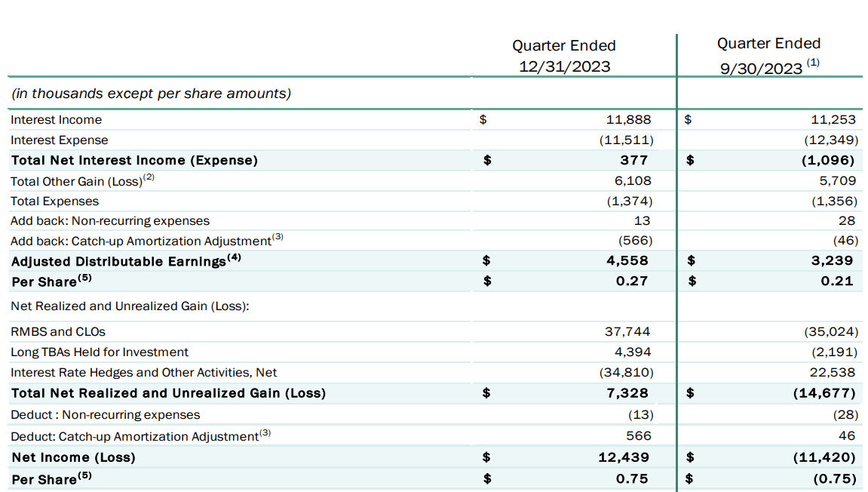Viewport: 868px width, 492px height.
Task: Select Adjusted Distributable Earnings value 3,239
Action: (833, 261)
